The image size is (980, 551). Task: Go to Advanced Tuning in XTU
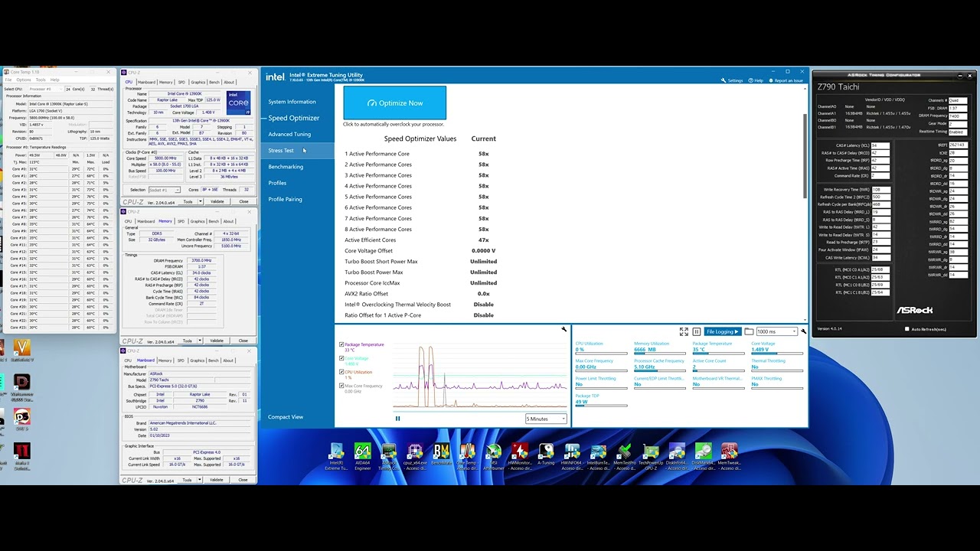(x=289, y=134)
